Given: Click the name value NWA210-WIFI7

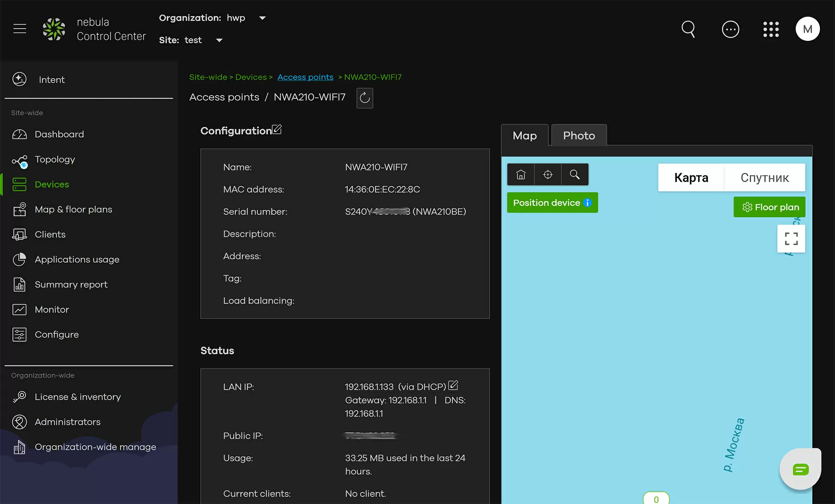Looking at the screenshot, I should point(376,167).
